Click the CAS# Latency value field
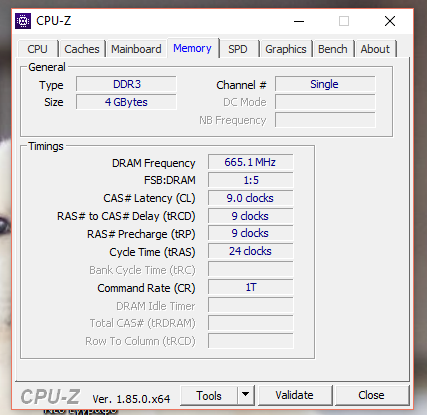 [x=250, y=198]
